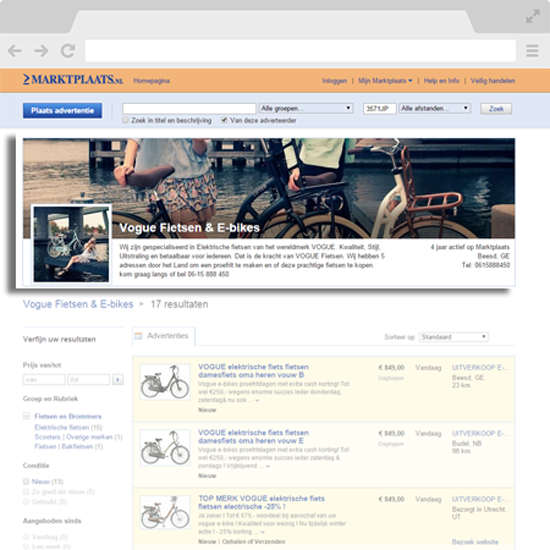
Task: Click '4 jaar actief op Marktplaats'
Action: click(470, 247)
